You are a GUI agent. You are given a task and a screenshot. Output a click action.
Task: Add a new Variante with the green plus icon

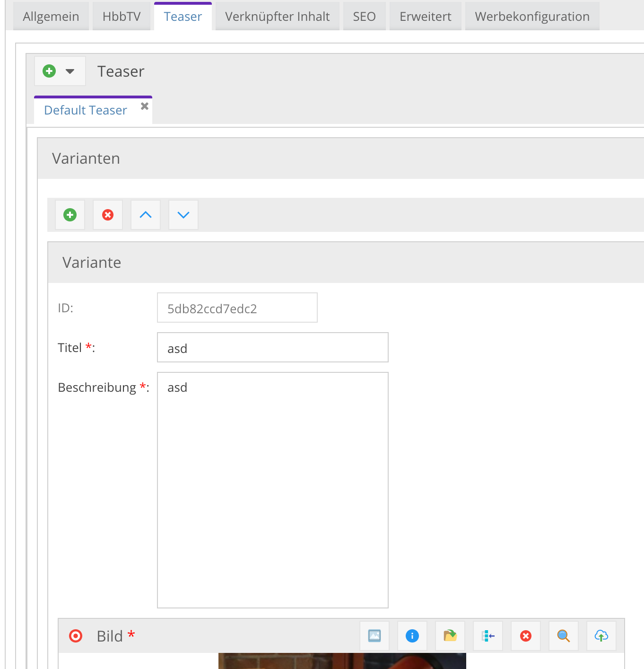pos(70,215)
